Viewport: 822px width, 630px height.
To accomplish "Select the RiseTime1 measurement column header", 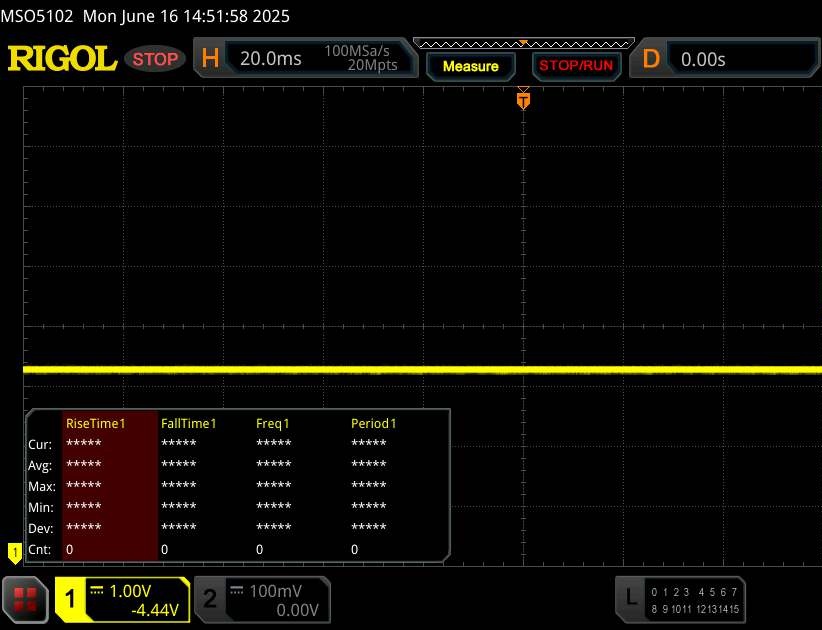I will tap(95, 423).
